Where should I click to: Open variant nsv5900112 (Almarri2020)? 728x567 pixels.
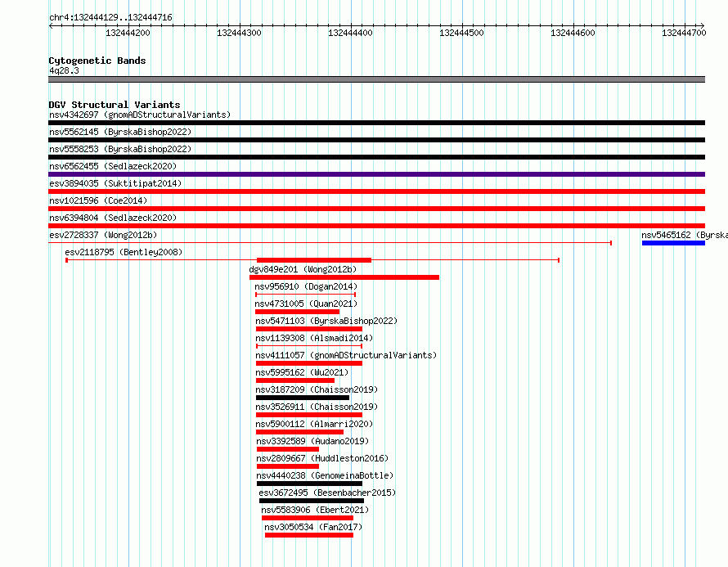tap(314, 424)
